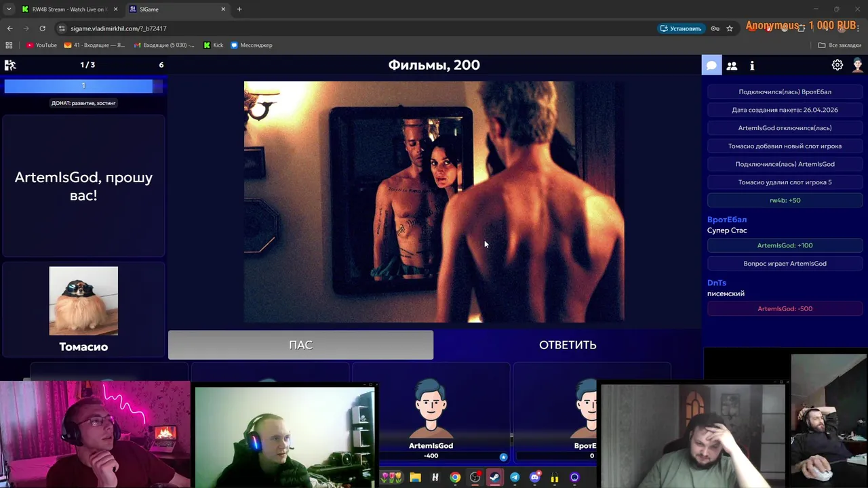Click 'Дата создания пакета: 26.04.2026' message
Image resolution: width=868 pixels, height=488 pixels.
[x=785, y=110]
